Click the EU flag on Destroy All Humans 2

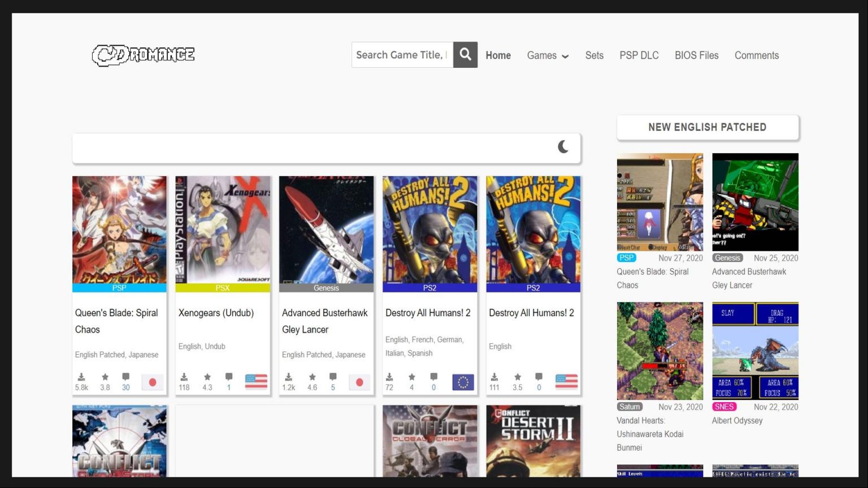(x=463, y=382)
